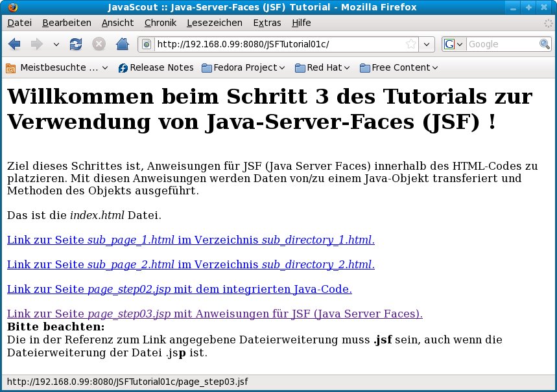Click the Stop loading button
This screenshot has height=392, width=557.
click(x=99, y=44)
